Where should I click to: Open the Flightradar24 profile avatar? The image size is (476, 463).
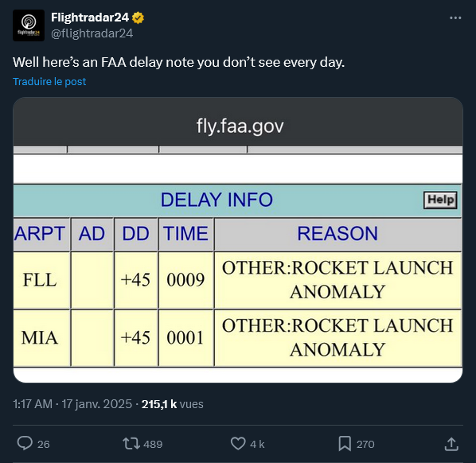pyautogui.click(x=29, y=25)
